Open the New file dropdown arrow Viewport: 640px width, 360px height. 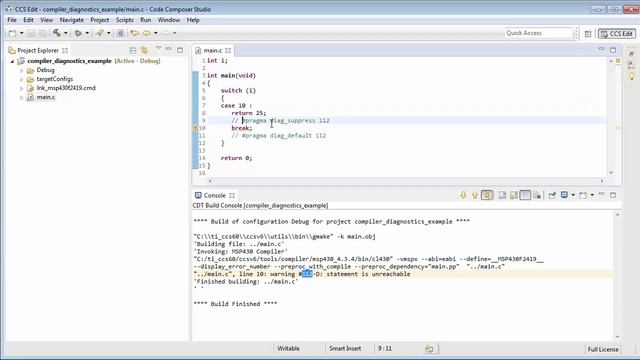22,33
